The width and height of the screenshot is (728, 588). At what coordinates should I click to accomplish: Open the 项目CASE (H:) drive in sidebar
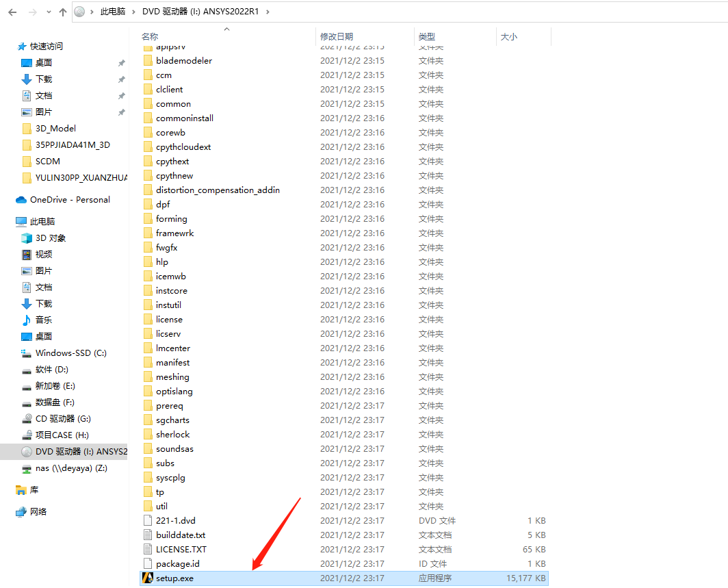62,435
